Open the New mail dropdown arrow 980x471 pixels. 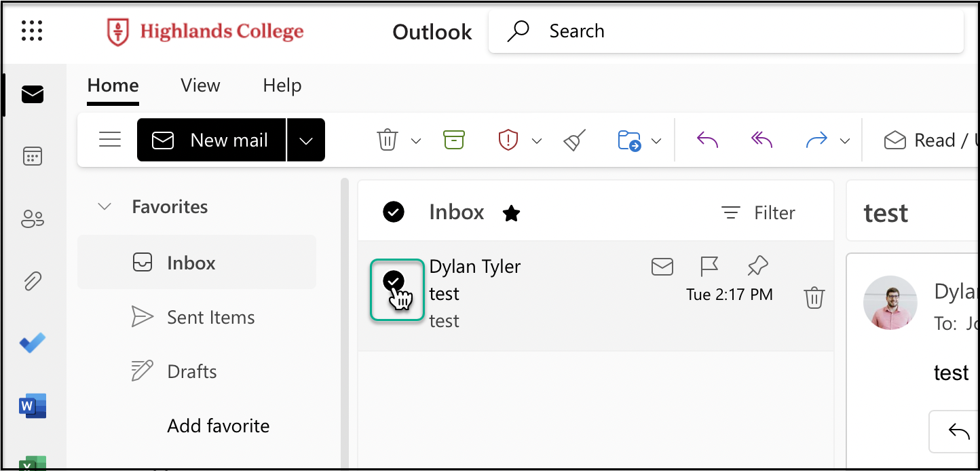pos(306,139)
